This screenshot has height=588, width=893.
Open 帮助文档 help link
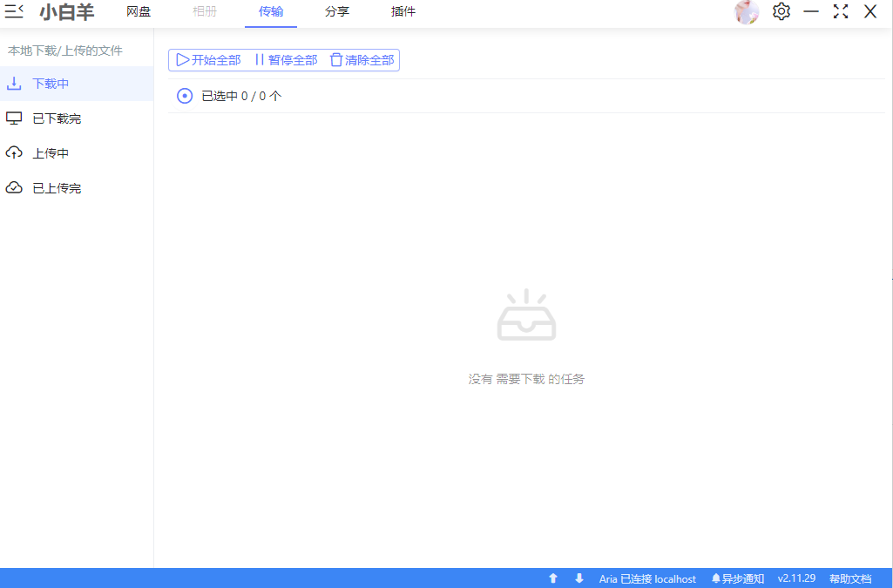[x=849, y=578]
